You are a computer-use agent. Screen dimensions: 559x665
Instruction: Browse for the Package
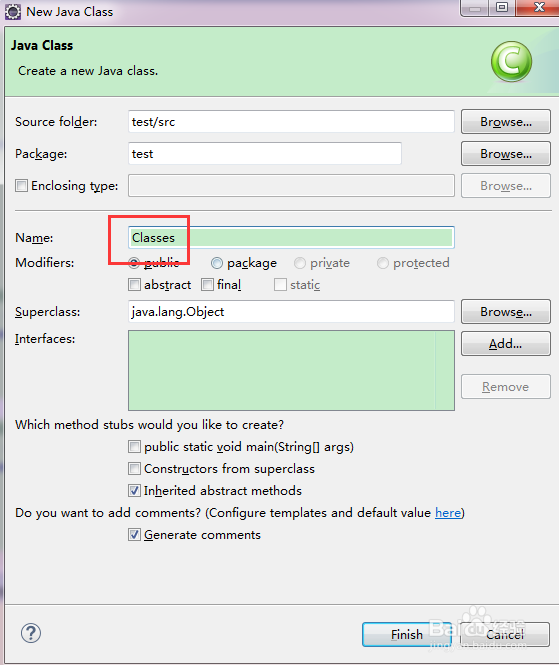click(x=506, y=154)
